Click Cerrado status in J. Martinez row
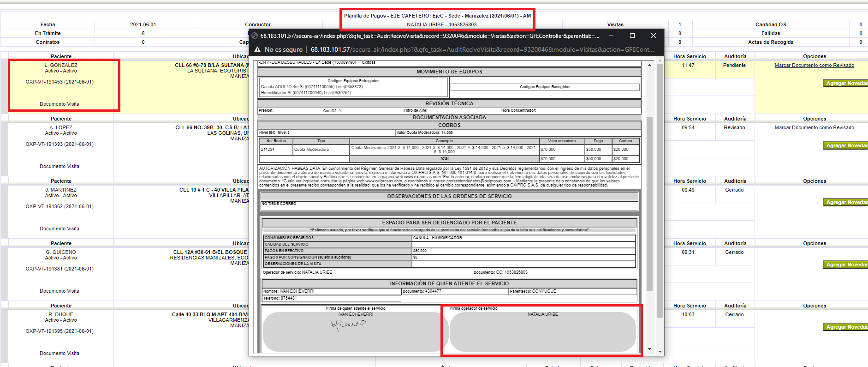868x367 pixels. (734, 190)
